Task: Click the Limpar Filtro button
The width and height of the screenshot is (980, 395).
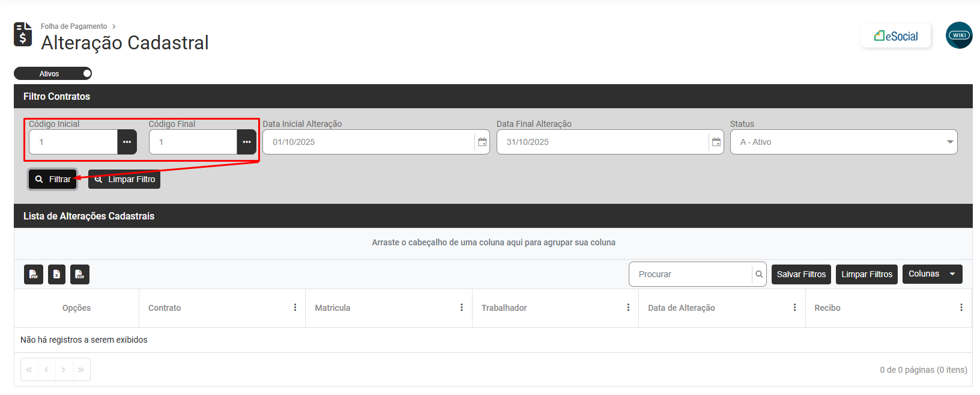Action: tap(124, 179)
